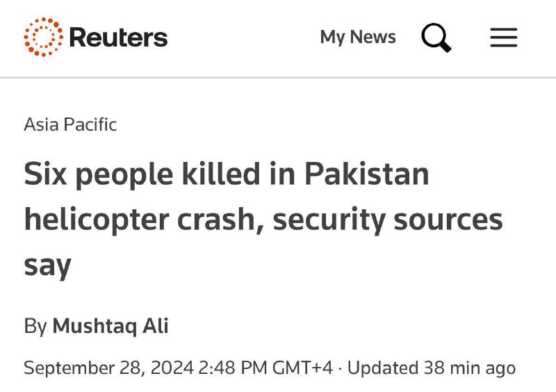The image size is (556, 392).
Task: Click the Reuters wordmark text
Action: click(x=118, y=37)
